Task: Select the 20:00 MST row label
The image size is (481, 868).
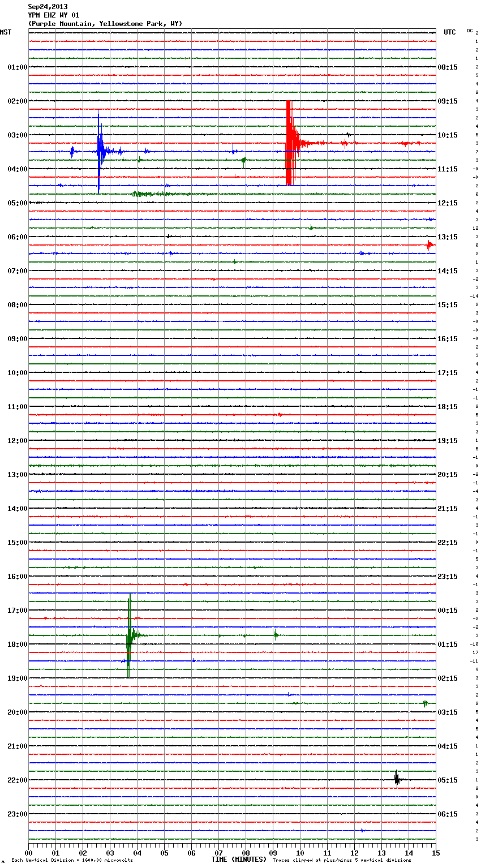Action: pyautogui.click(x=18, y=712)
